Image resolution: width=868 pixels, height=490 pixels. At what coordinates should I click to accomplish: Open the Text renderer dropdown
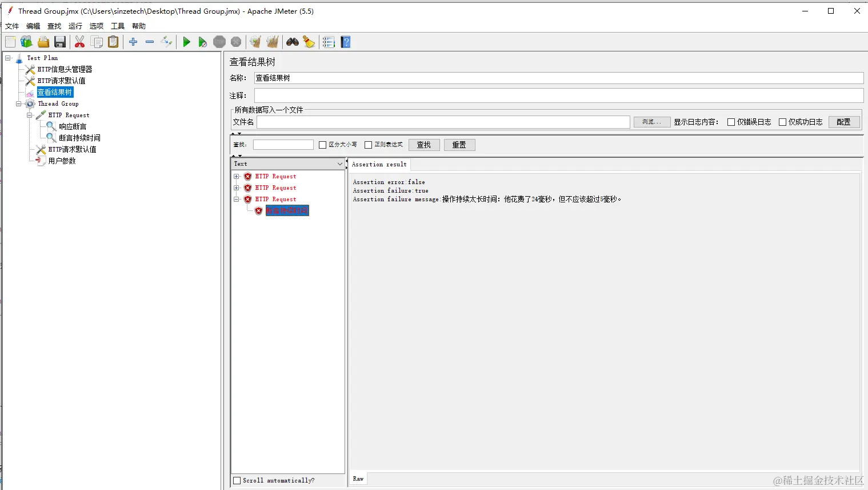(x=288, y=164)
